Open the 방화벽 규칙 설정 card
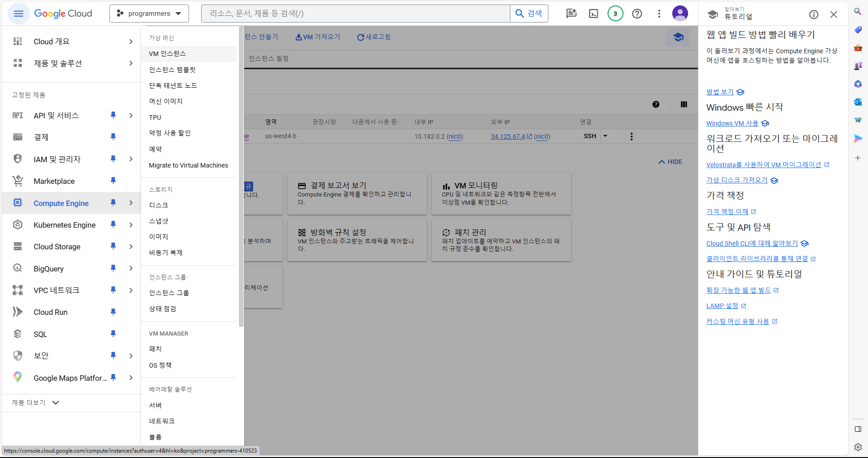The width and height of the screenshot is (868, 458). [357, 240]
